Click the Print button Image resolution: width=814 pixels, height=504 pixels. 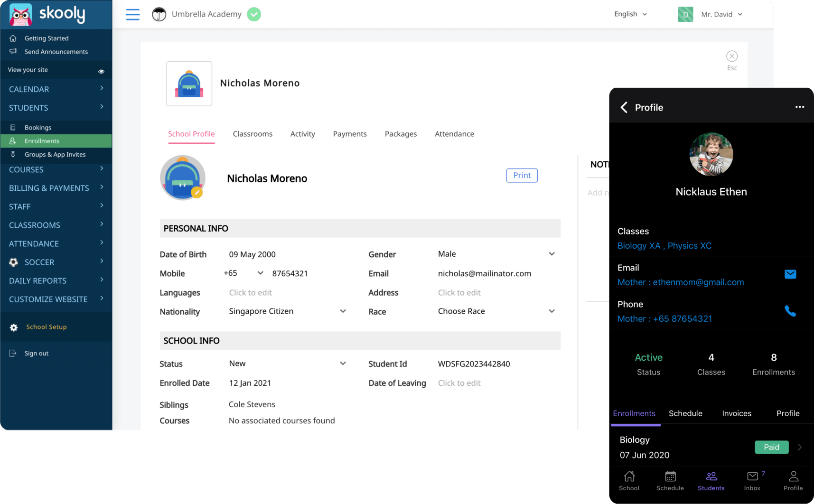coord(521,176)
